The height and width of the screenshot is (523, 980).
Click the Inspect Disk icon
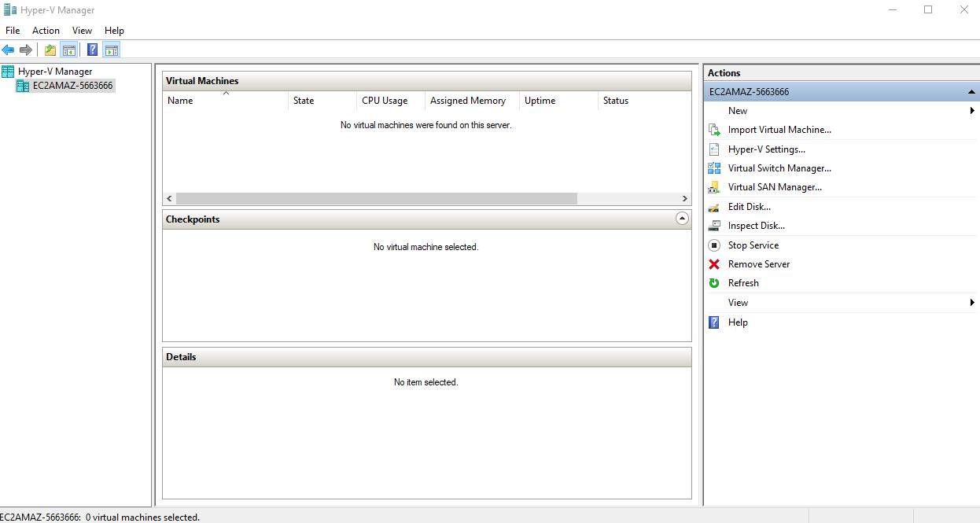pos(714,226)
